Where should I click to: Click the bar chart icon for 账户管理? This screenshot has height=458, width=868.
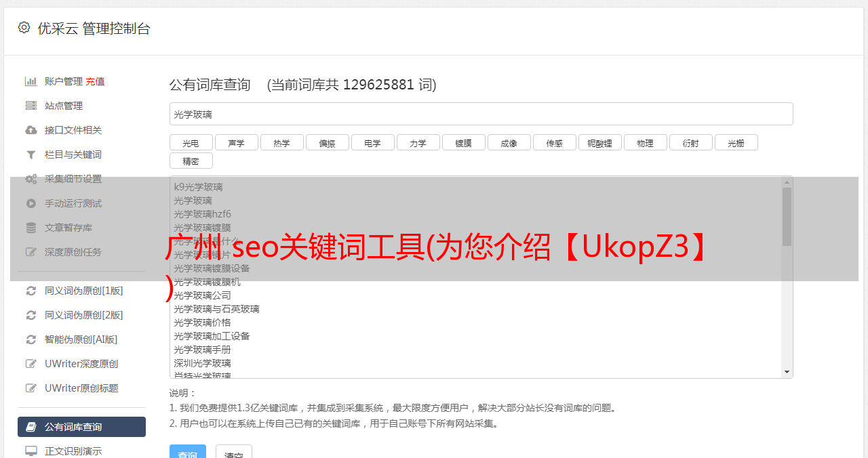point(31,81)
